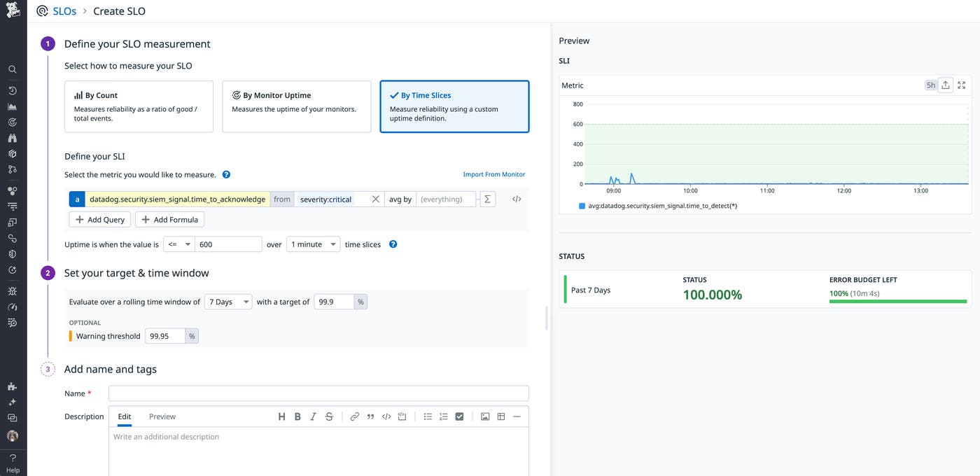The image size is (980, 476).
Task: Click the Past 7 Days label
Action: [x=591, y=290]
